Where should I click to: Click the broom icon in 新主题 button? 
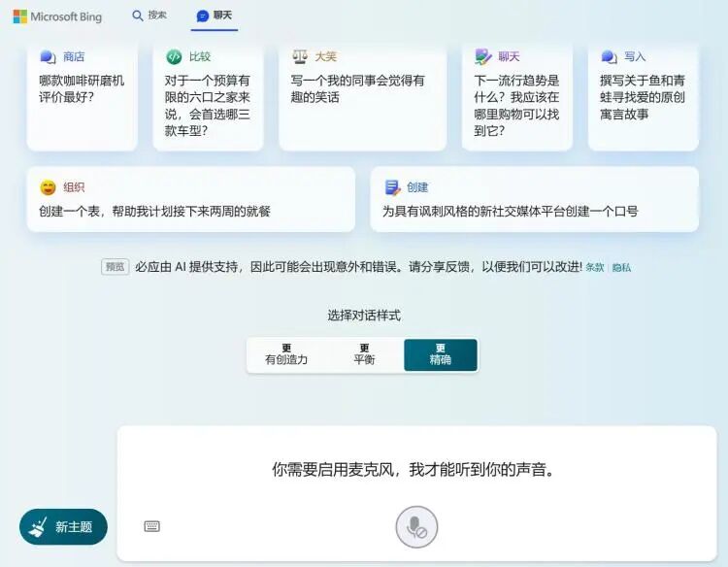pyautogui.click(x=38, y=526)
